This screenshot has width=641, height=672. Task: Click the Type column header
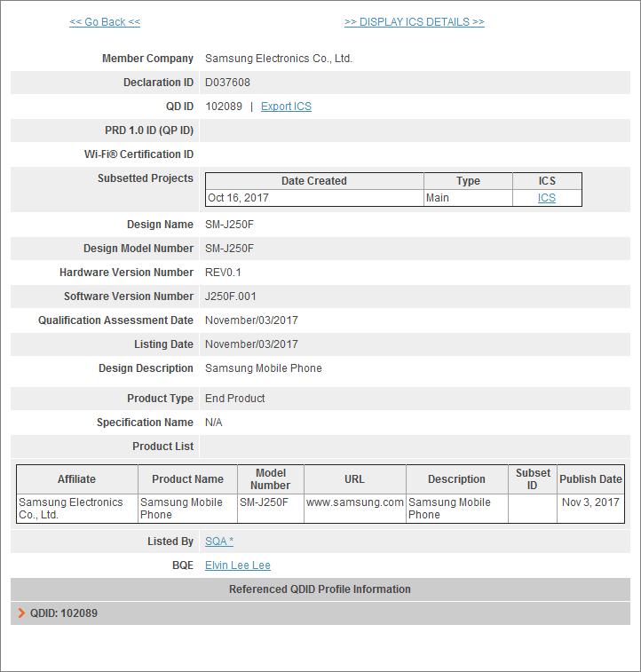click(469, 181)
